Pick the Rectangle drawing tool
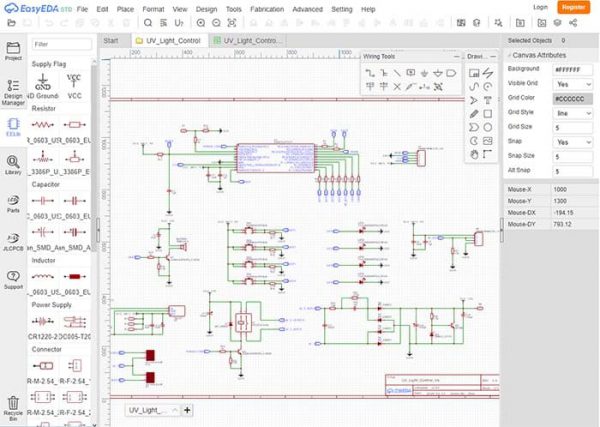The height and width of the screenshot is (427, 600). [487, 113]
